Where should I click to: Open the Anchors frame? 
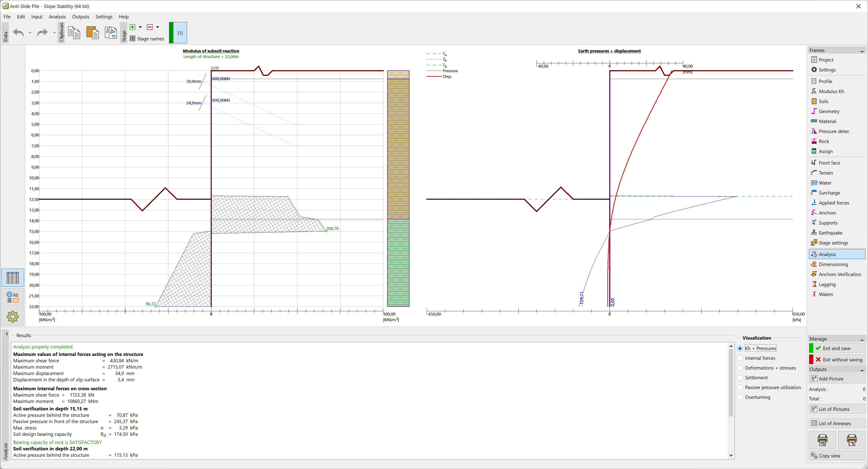click(827, 213)
